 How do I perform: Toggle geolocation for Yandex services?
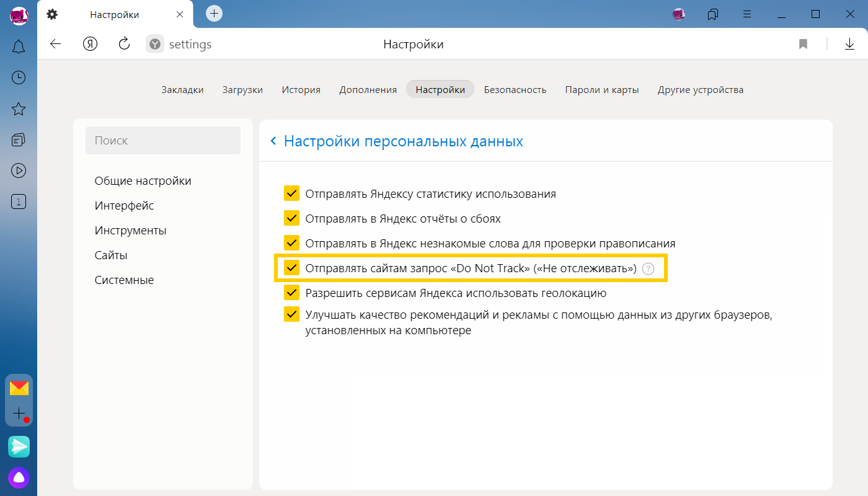[x=291, y=293]
